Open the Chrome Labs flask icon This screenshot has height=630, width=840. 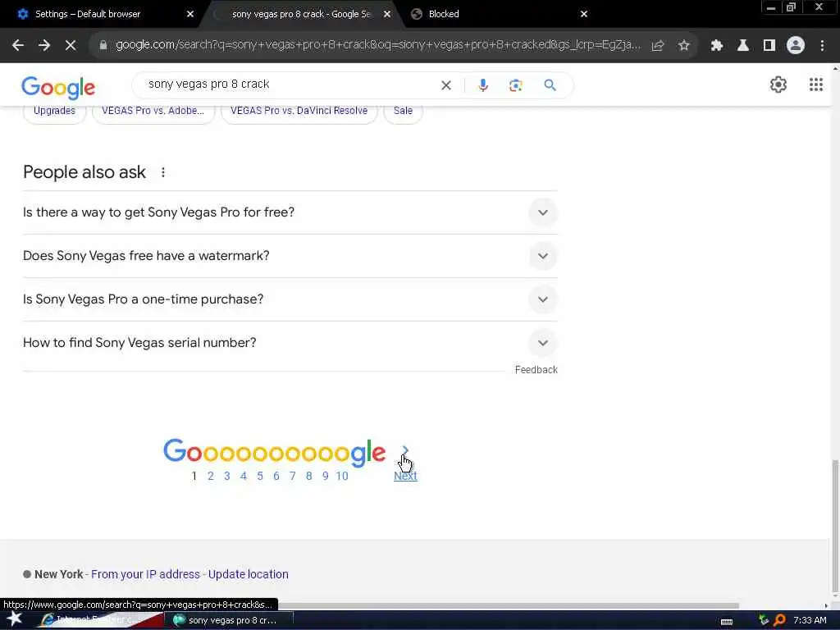tap(743, 46)
